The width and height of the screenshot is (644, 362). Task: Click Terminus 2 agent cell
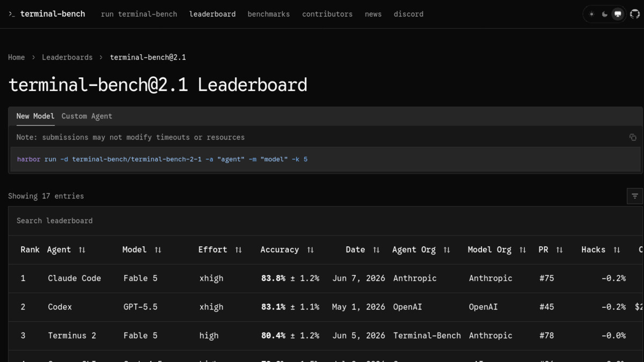(x=72, y=336)
